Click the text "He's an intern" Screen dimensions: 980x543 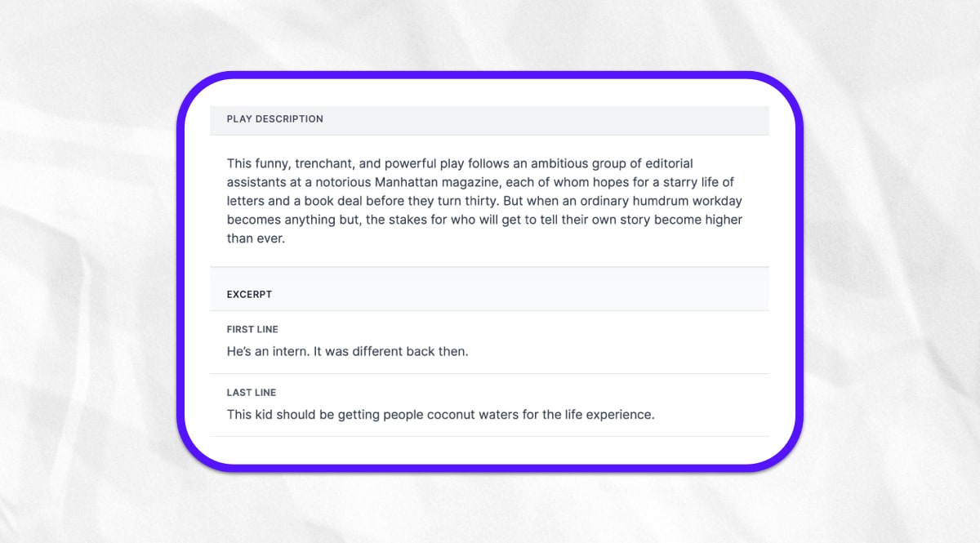(x=265, y=352)
